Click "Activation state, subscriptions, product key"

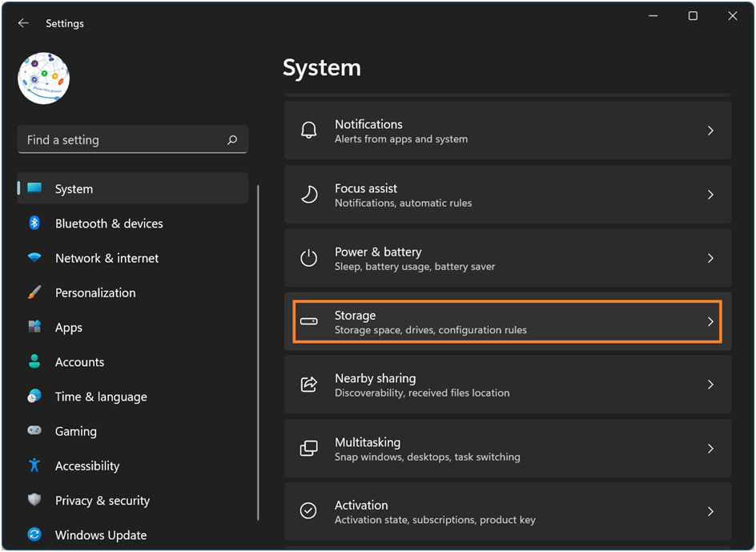(x=435, y=520)
